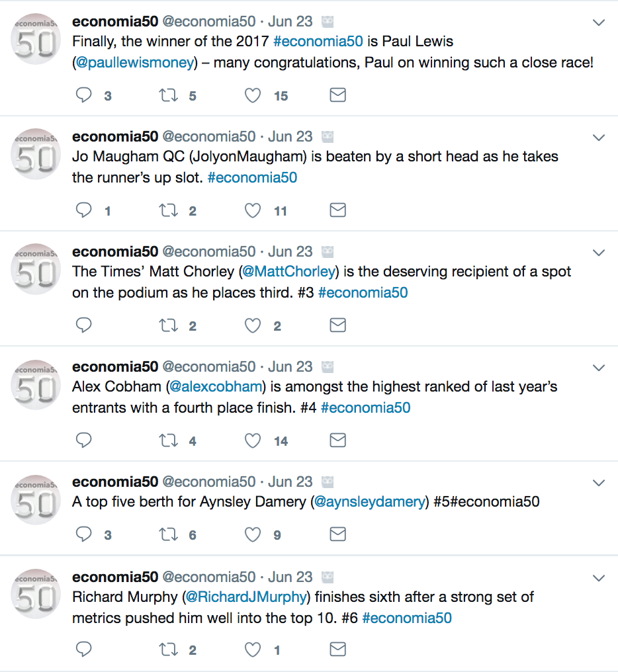Open the options chevron on the Paul Lewis tweet
This screenshot has height=672, width=618.
click(x=598, y=23)
